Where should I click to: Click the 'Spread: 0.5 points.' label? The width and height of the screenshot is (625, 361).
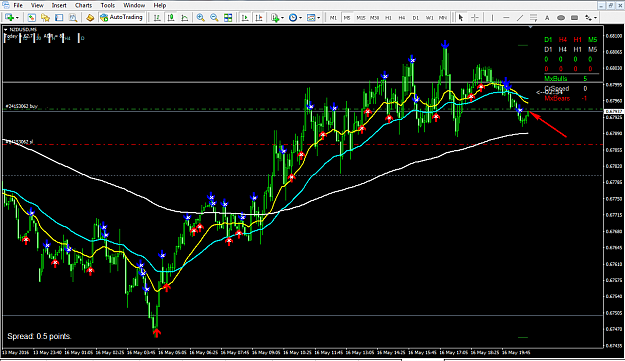point(39,336)
